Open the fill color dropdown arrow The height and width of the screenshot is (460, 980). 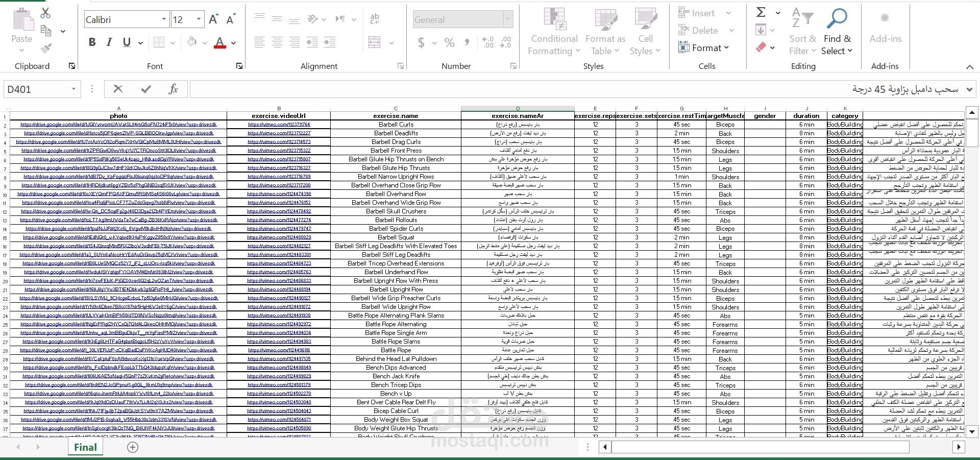(205, 43)
